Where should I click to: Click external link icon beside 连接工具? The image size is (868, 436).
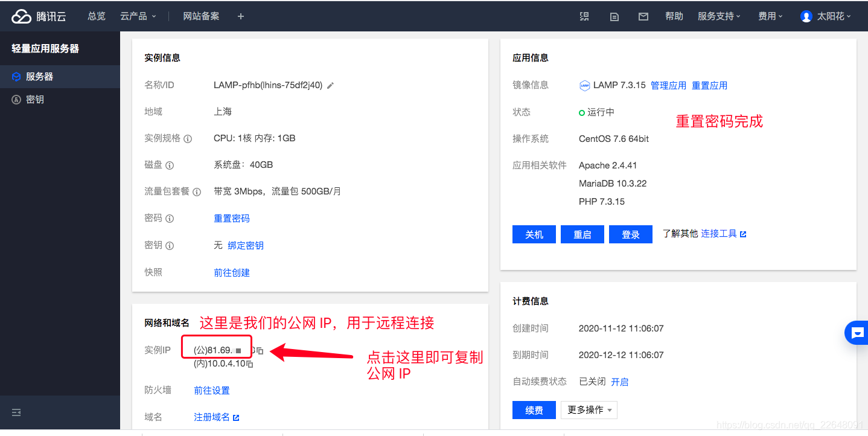[x=743, y=234]
